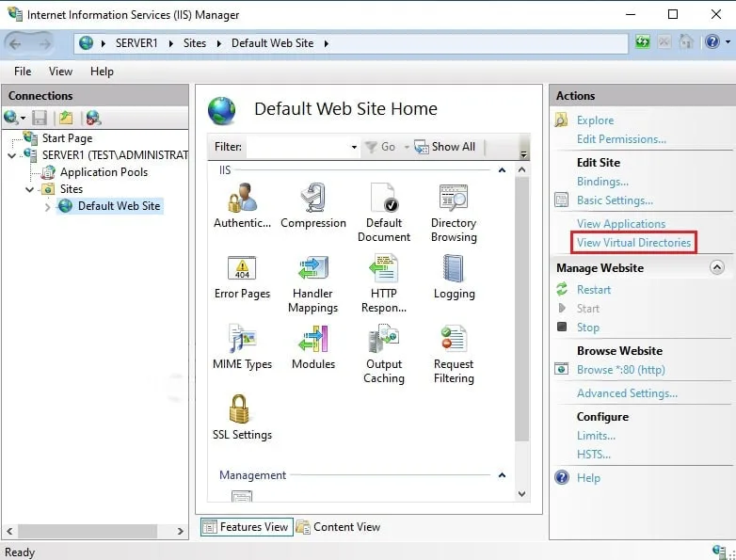Collapse the IIS features group

pyautogui.click(x=502, y=170)
